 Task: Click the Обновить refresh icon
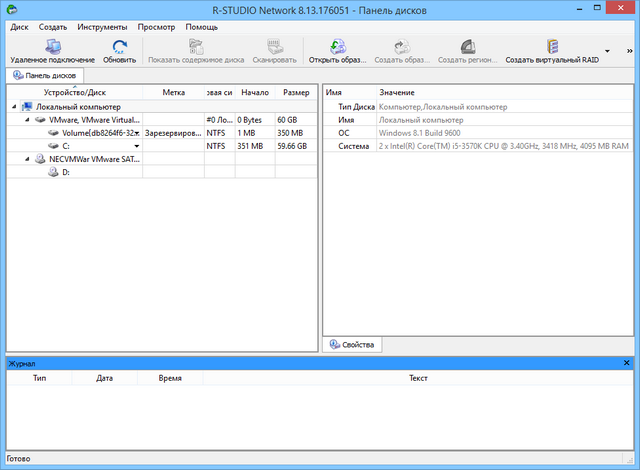[119, 46]
